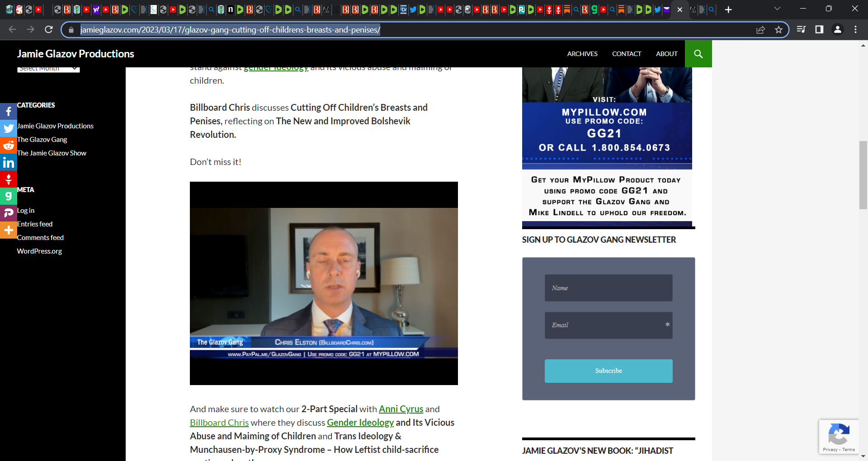Screen dimensions: 868x461
Task: Go to the CONTACT menu item
Action: tap(626, 54)
